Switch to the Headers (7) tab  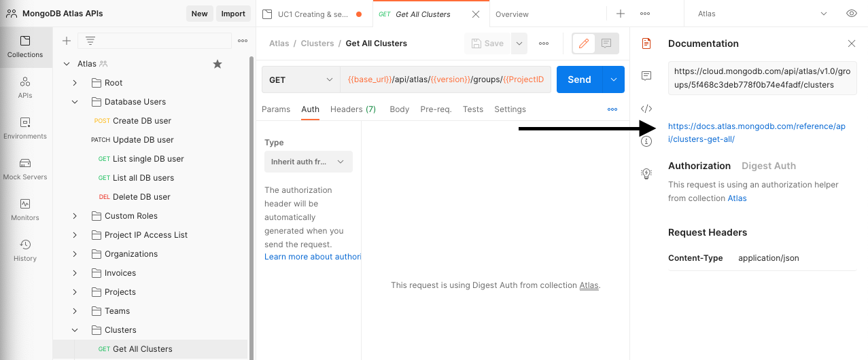(x=353, y=109)
